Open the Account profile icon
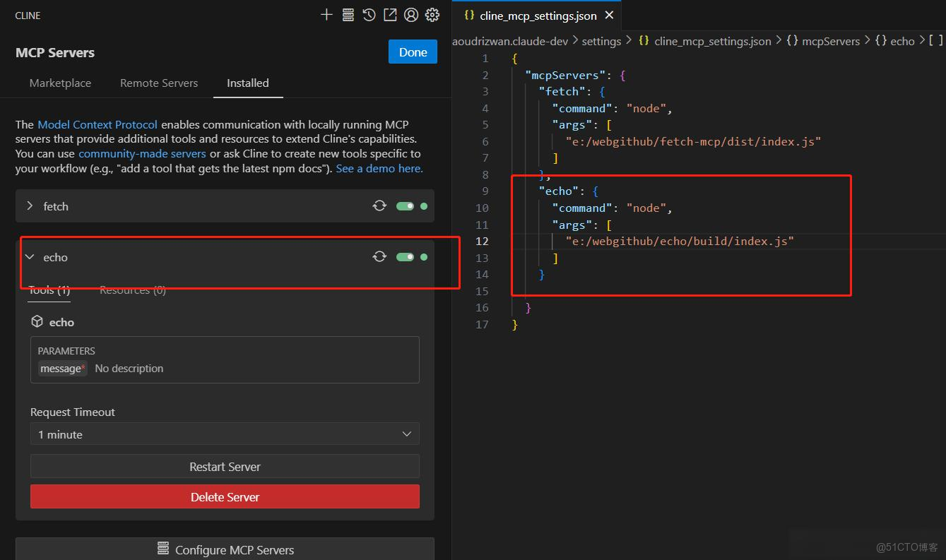946x560 pixels. pos(411,15)
